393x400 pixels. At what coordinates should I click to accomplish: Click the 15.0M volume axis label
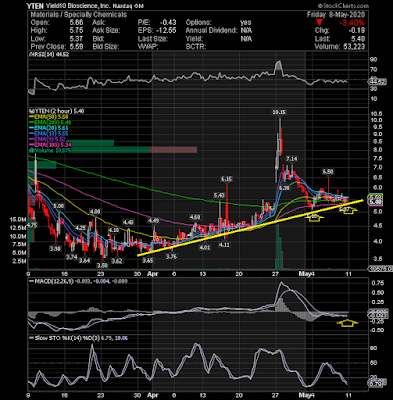pos(18,220)
